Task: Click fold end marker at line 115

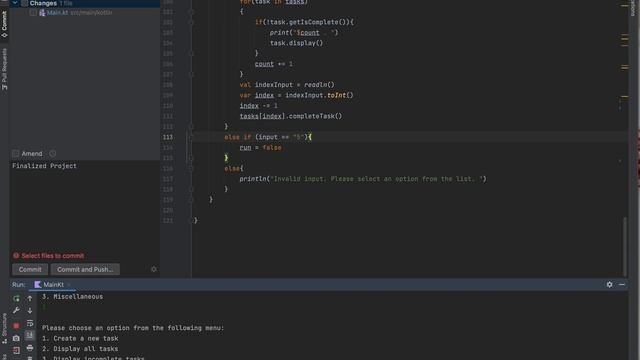Action: (190, 158)
